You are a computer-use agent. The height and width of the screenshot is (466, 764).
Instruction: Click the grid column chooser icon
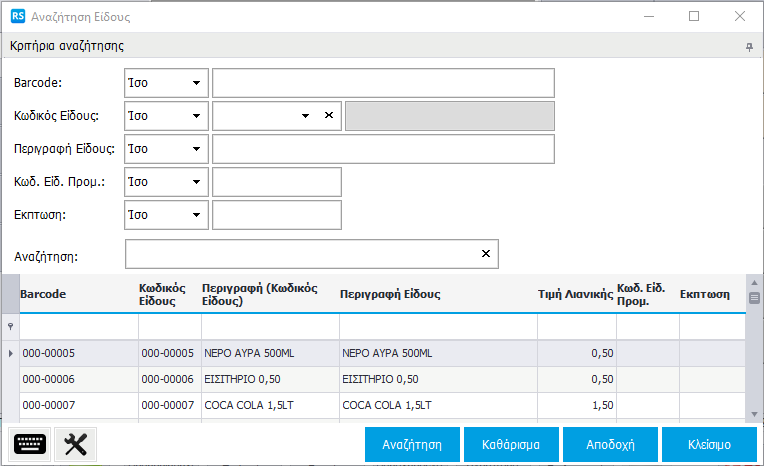click(x=755, y=297)
